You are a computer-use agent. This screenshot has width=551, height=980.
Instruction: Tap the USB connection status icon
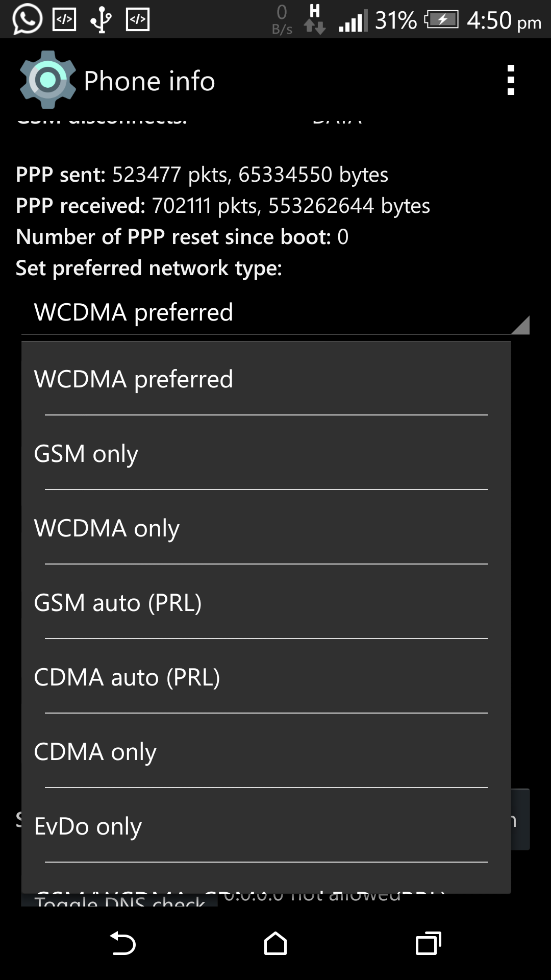(101, 19)
